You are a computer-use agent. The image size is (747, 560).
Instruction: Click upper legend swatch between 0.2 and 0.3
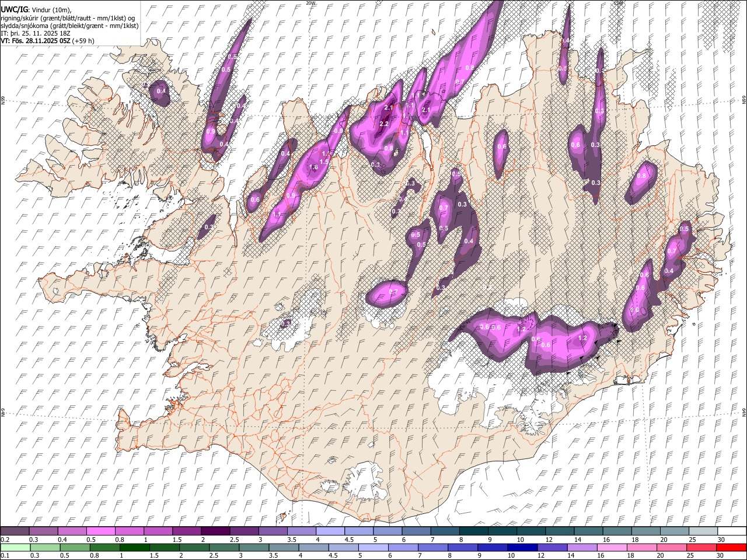coord(15,531)
